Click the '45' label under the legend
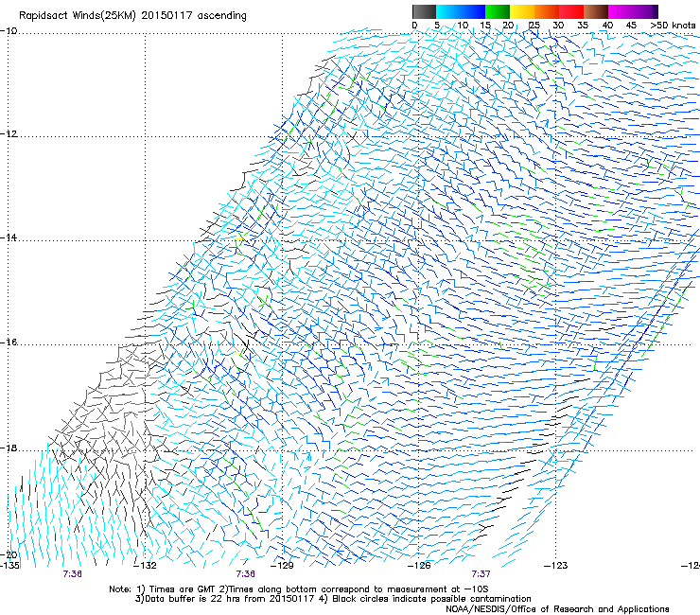Screen dimensions: 700x615 pos(631,26)
